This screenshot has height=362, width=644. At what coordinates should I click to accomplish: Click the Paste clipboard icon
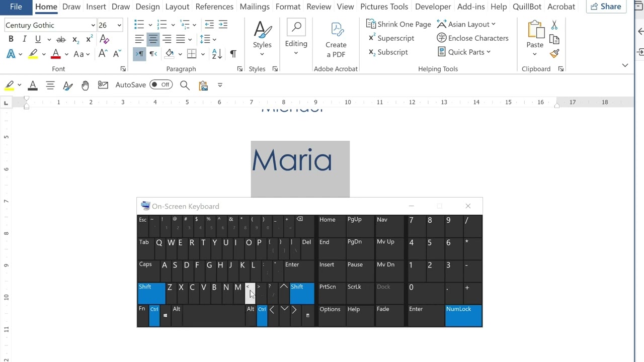point(535,30)
